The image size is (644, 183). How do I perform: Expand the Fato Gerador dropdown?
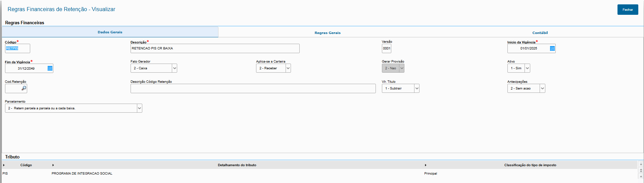click(x=175, y=68)
